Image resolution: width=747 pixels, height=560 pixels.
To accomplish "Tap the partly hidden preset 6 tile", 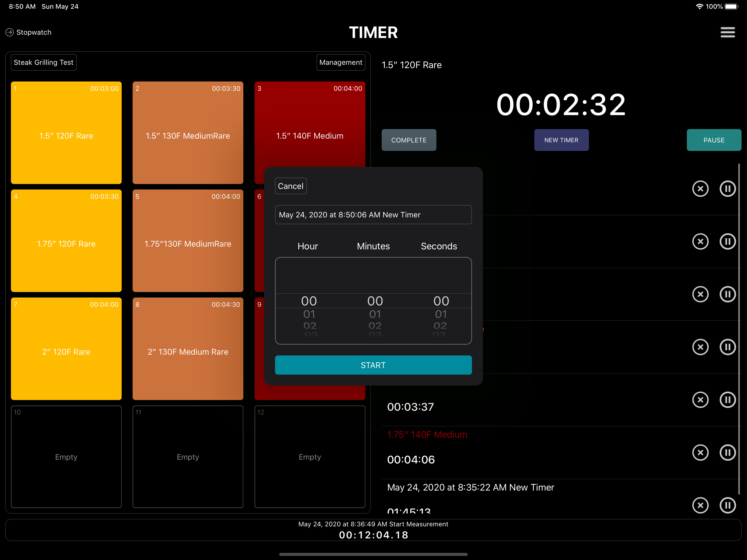I will coord(259,240).
